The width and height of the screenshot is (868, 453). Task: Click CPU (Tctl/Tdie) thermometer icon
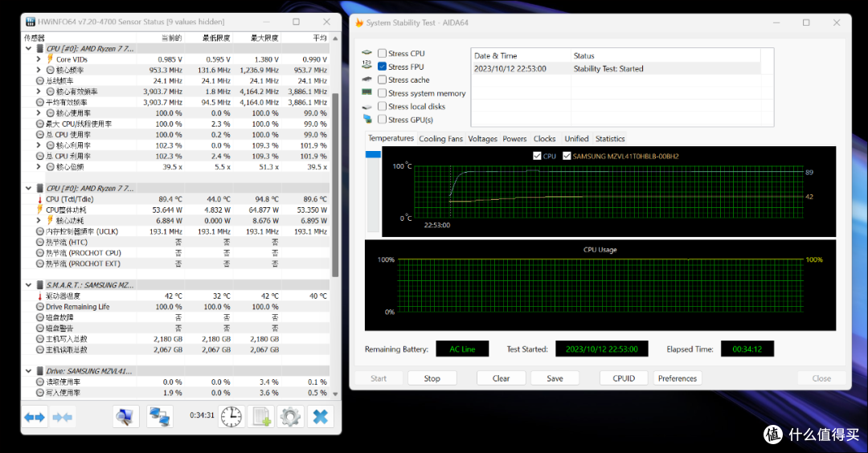[x=40, y=199]
